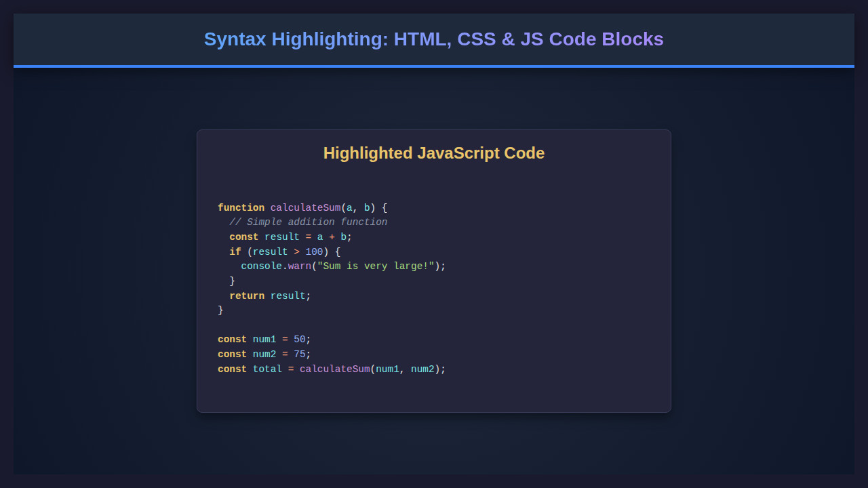Image resolution: width=868 pixels, height=488 pixels.
Task: Select the warn method call
Action: click(x=300, y=266)
